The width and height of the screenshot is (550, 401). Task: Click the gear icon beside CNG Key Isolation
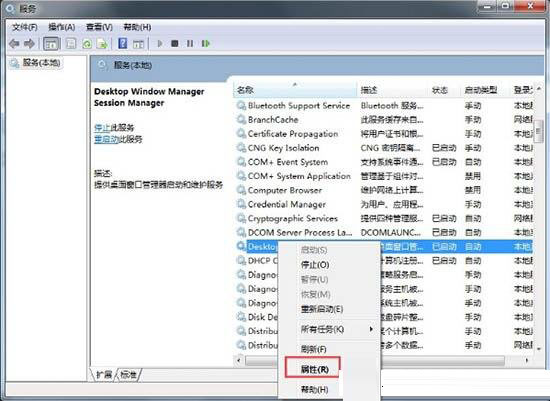tap(241, 147)
